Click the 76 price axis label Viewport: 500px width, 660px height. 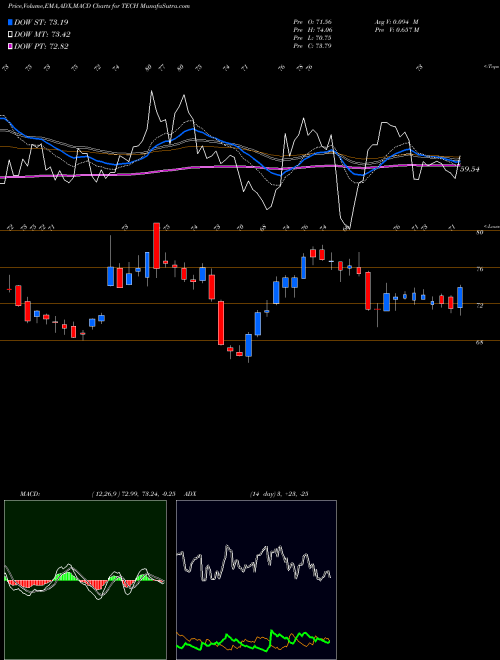[x=479, y=269]
